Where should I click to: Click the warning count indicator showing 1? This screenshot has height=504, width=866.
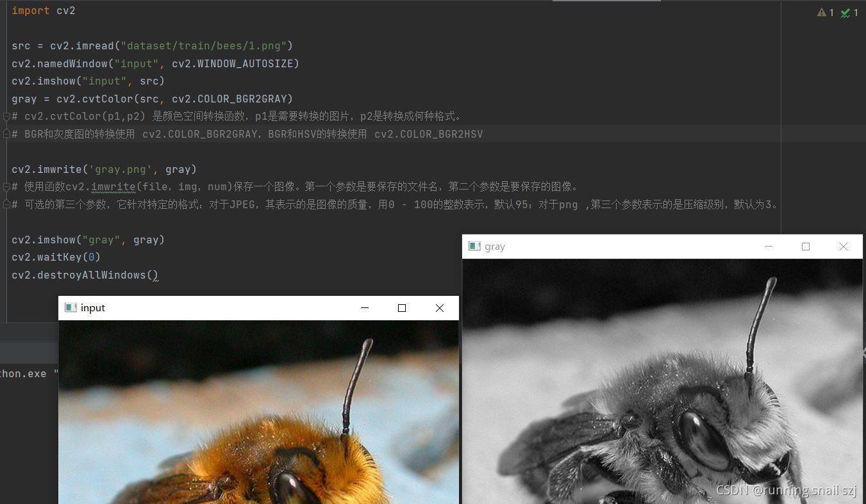click(x=825, y=12)
